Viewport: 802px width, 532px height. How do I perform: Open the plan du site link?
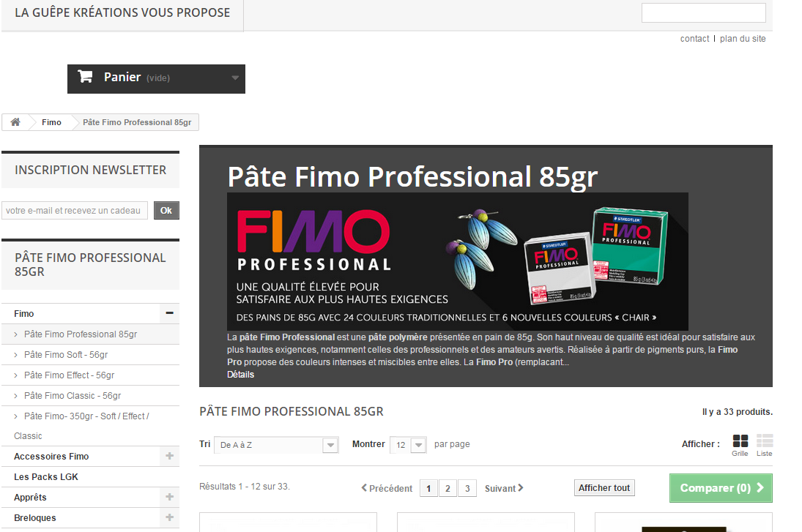point(743,39)
